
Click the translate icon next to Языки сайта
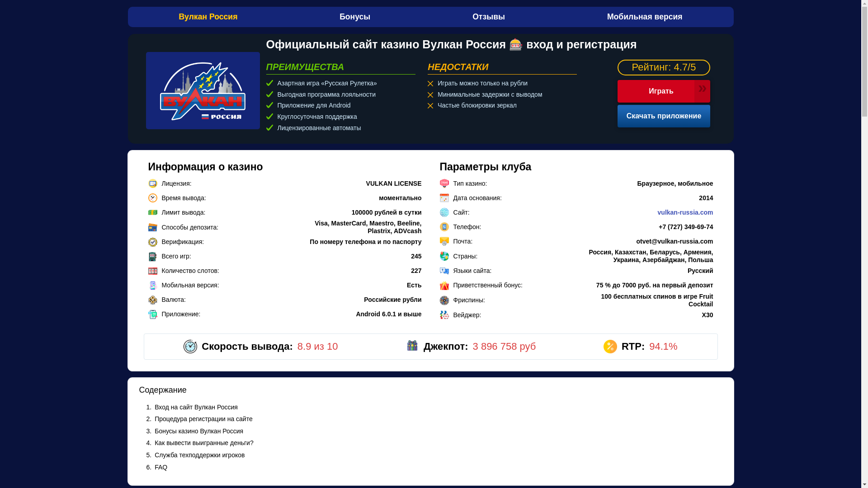[444, 271]
